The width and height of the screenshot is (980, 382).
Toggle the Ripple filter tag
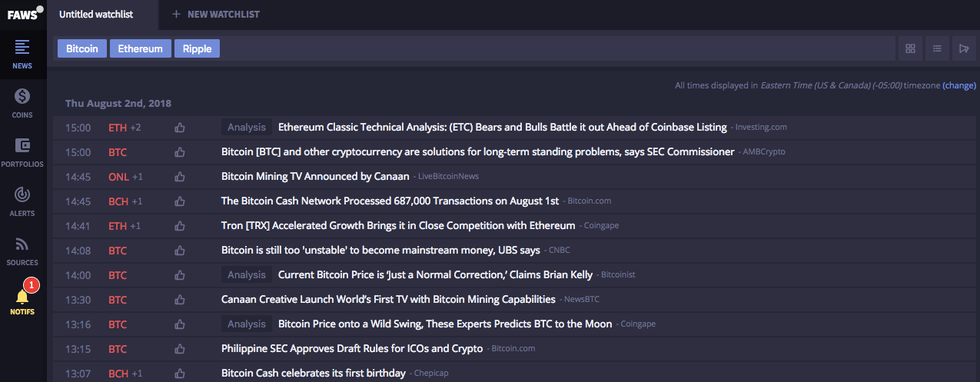coord(198,48)
